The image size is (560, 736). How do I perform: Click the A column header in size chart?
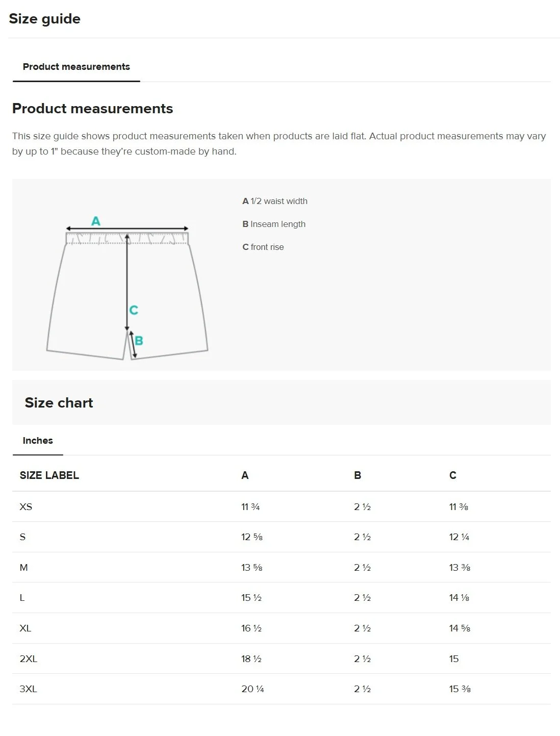(x=245, y=475)
